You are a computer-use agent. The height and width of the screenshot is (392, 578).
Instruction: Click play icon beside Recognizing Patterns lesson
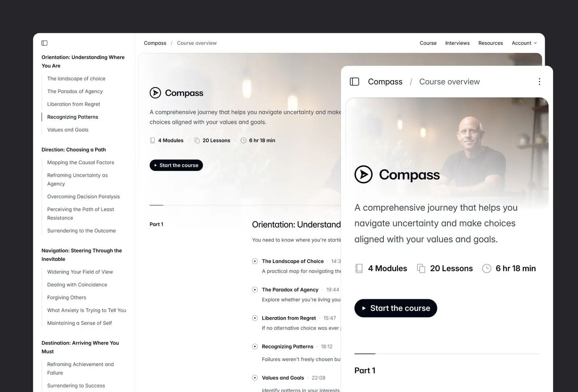pos(255,347)
